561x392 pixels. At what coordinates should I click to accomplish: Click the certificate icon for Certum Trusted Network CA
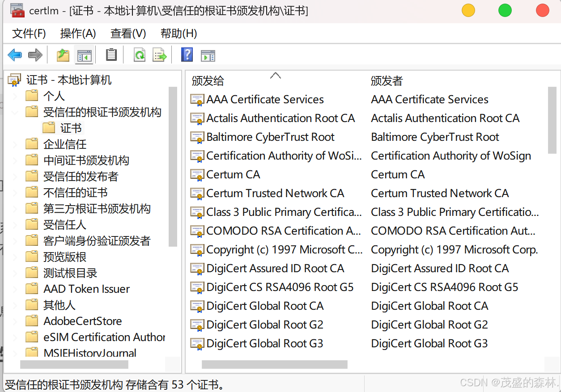click(197, 194)
